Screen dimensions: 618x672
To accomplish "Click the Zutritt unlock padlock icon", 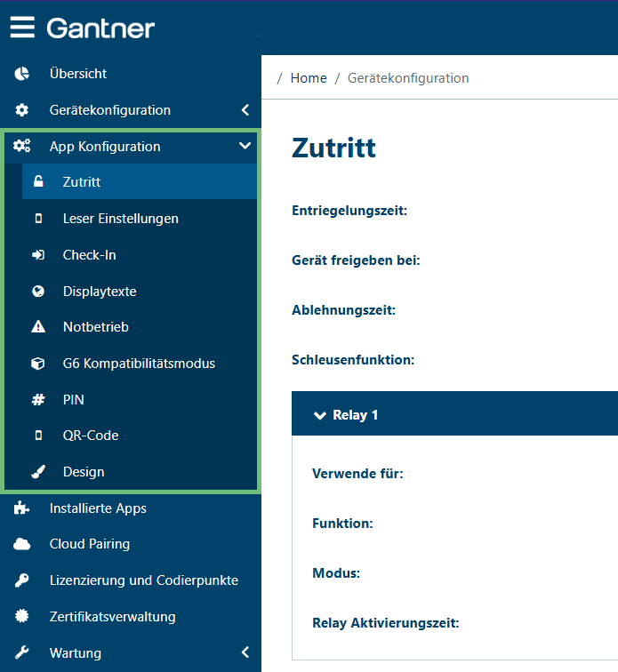I will pyautogui.click(x=38, y=181).
